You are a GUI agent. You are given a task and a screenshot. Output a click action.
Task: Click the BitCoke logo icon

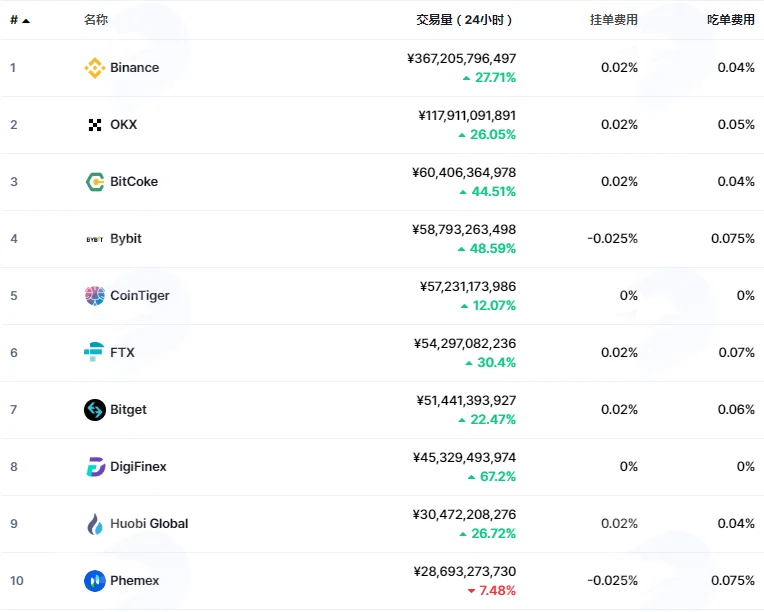click(95, 182)
